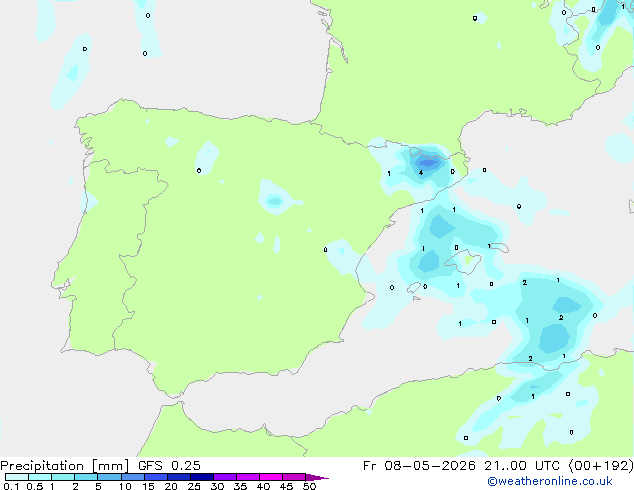Viewport: 634px width, 490px height.
Task: Click the '50' legend scale label
Action: pos(309,486)
